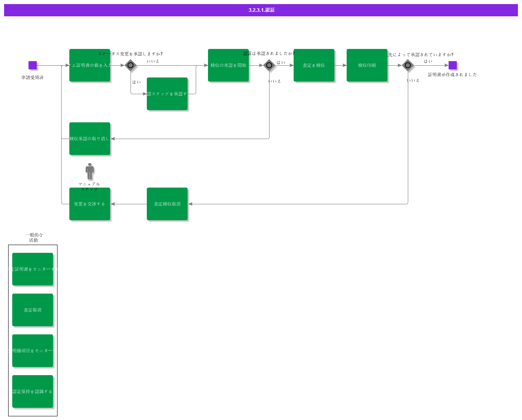The height and width of the screenshot is (420, 522).
Task: Select the 変更を交渉する process box
Action: (90, 204)
